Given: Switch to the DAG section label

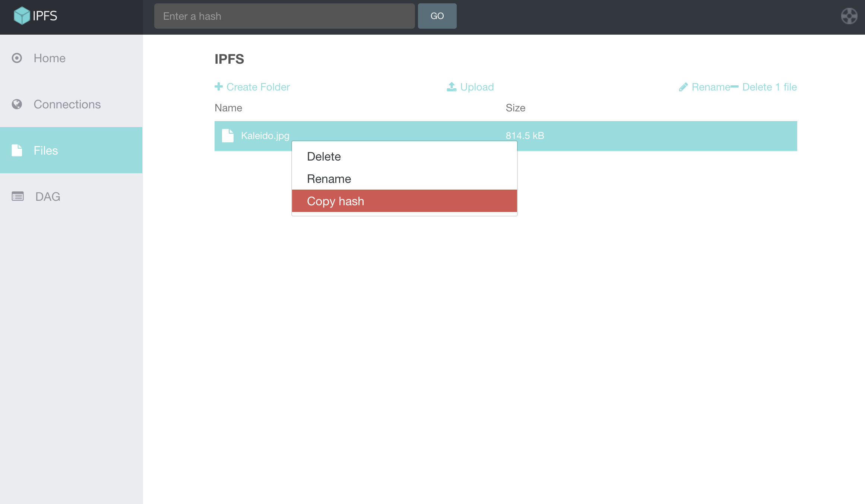Looking at the screenshot, I should pos(48,196).
